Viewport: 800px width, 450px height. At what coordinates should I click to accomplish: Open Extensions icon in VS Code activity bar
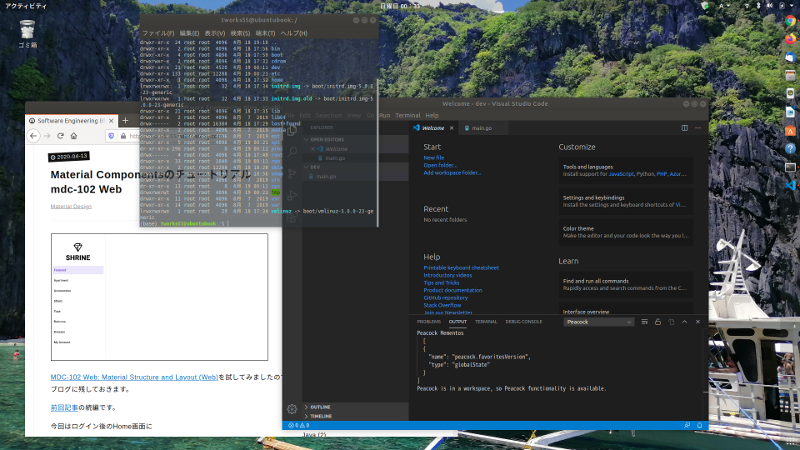(292, 218)
